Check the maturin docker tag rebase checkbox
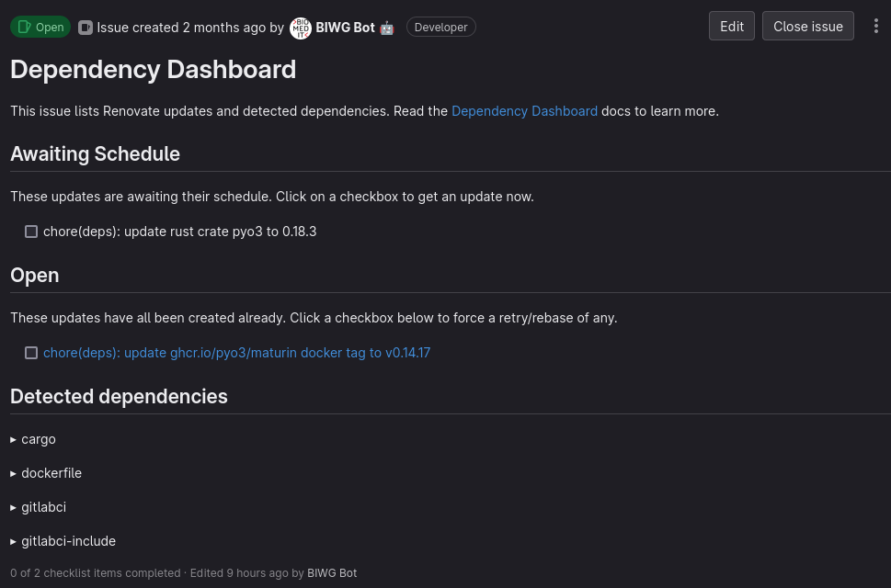 [x=31, y=353]
